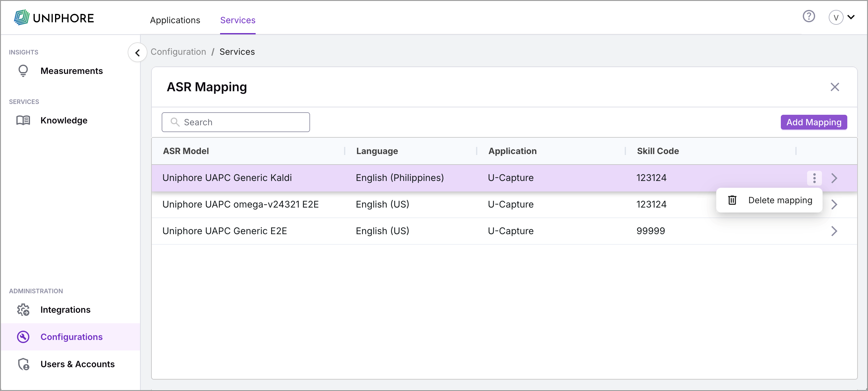Click the Configurations wrench icon
Viewport: 868px width, 391px height.
[x=23, y=337]
